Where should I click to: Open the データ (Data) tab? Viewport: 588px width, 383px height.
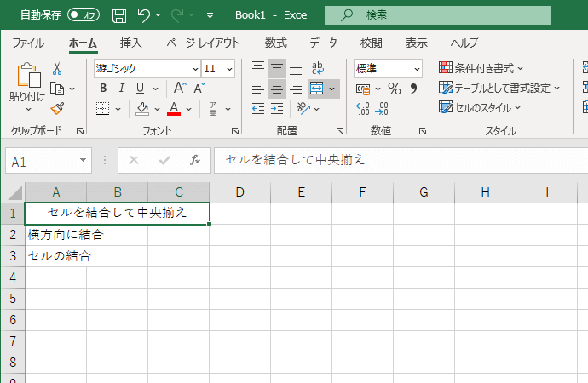click(x=323, y=43)
